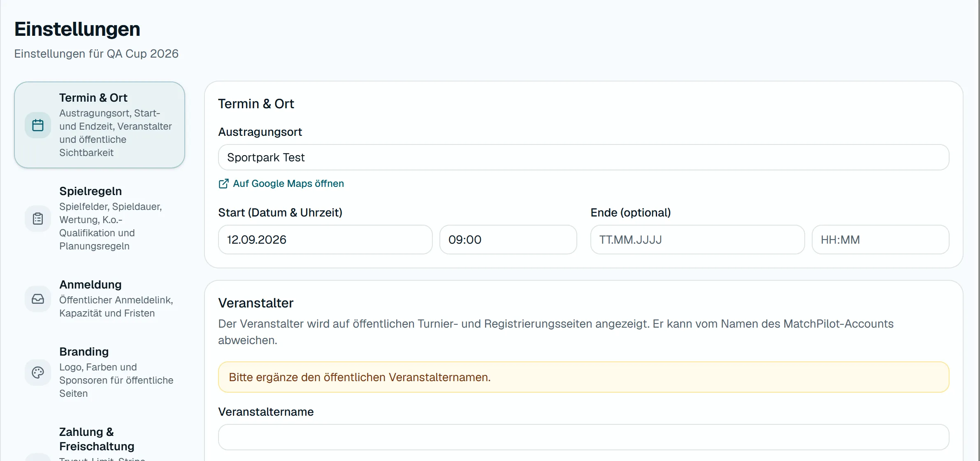Click description Öffentlicher Anmeldelink, Kapazität und Fristen
980x461 pixels.
(x=116, y=307)
